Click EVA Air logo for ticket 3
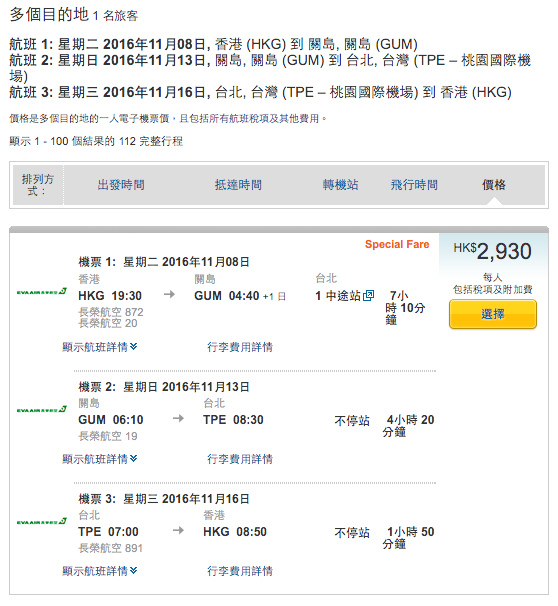Image resolution: width=558 pixels, height=606 pixels. click(x=42, y=521)
